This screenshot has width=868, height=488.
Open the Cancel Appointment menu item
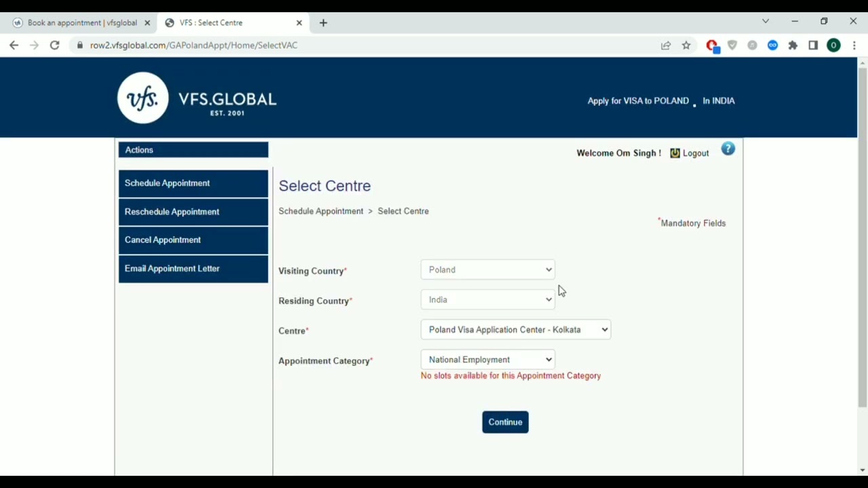(193, 240)
